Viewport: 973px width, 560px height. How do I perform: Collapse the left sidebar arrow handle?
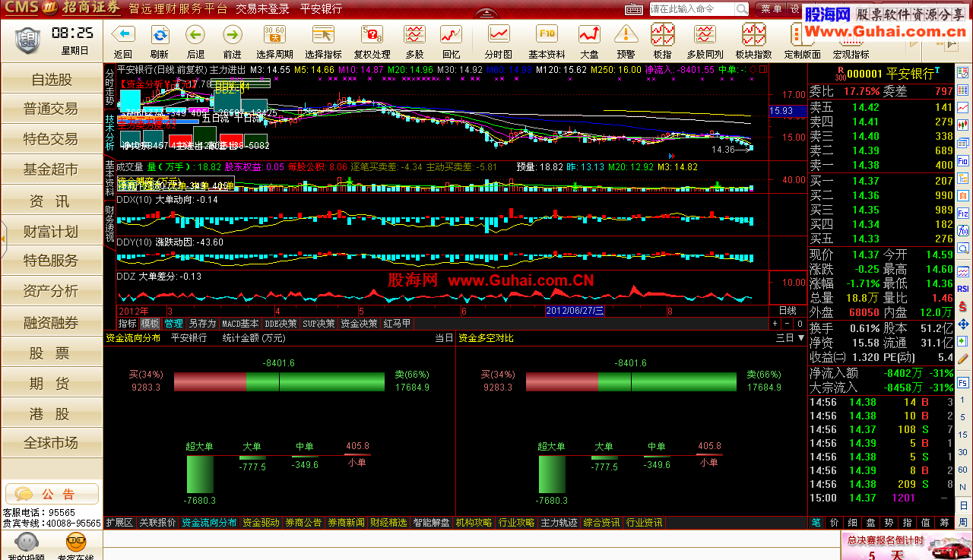3,239
